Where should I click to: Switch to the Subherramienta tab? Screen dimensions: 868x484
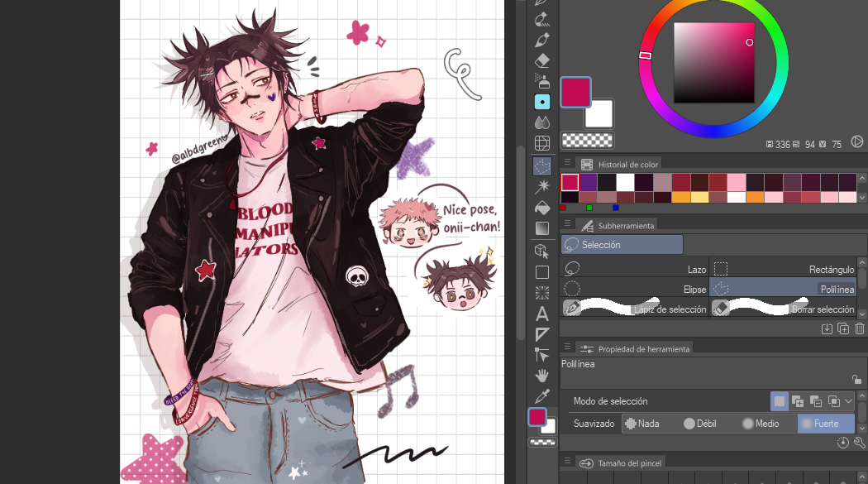point(617,225)
